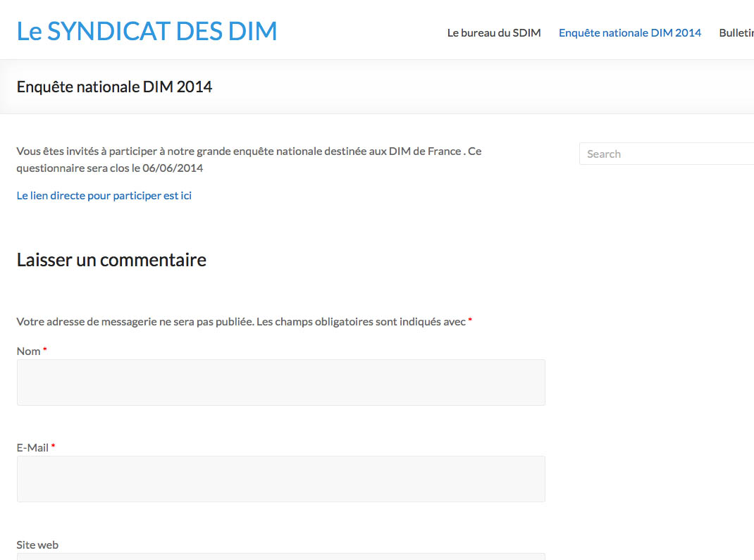Click the red asterisk beside Nom
The width and height of the screenshot is (754, 560).
click(x=45, y=350)
